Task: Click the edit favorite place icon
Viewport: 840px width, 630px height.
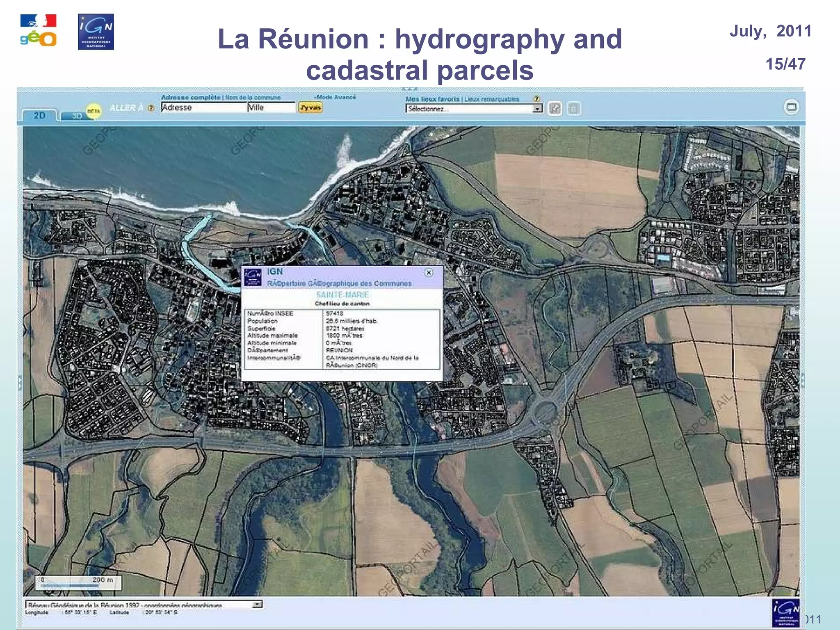Action: (x=555, y=108)
